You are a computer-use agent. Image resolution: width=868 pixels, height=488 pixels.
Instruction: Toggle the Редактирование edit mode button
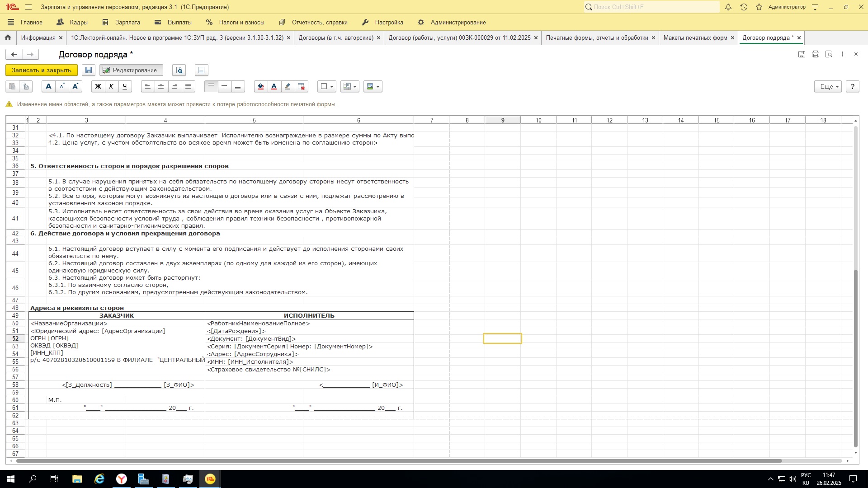pyautogui.click(x=131, y=70)
